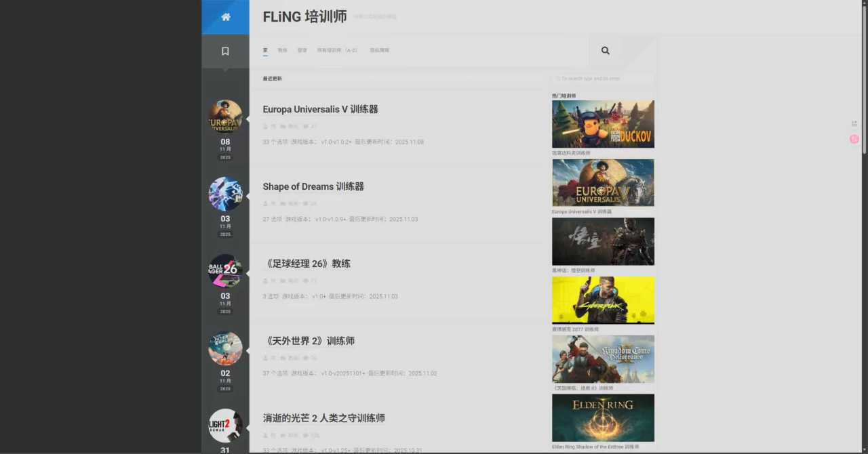Click The Outer Worlds 2 round avatar
The width and height of the screenshot is (868, 454).
point(225,348)
